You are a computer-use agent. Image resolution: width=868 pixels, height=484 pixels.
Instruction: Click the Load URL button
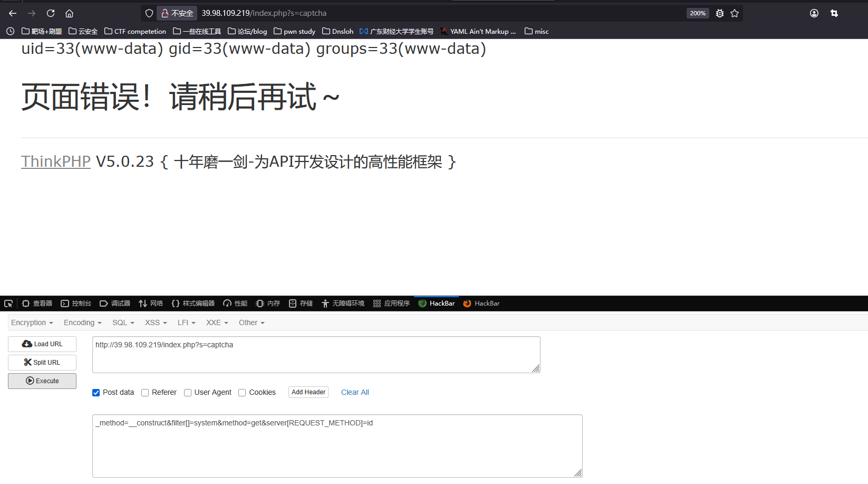tap(42, 344)
